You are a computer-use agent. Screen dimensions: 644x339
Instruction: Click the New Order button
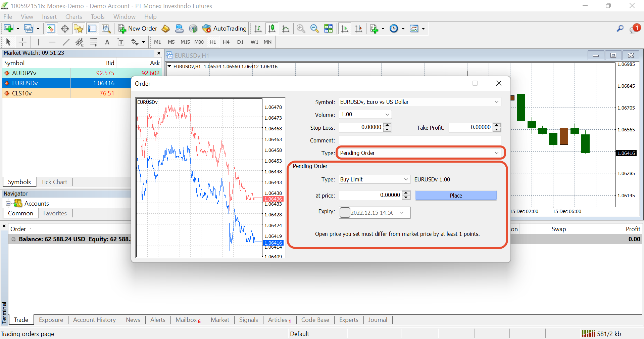click(138, 29)
